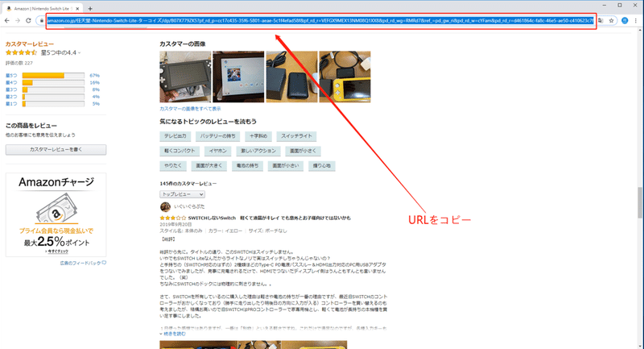644x349 pixels.
Task: Click the 67% five-star histogram bar
Action: click(x=53, y=76)
